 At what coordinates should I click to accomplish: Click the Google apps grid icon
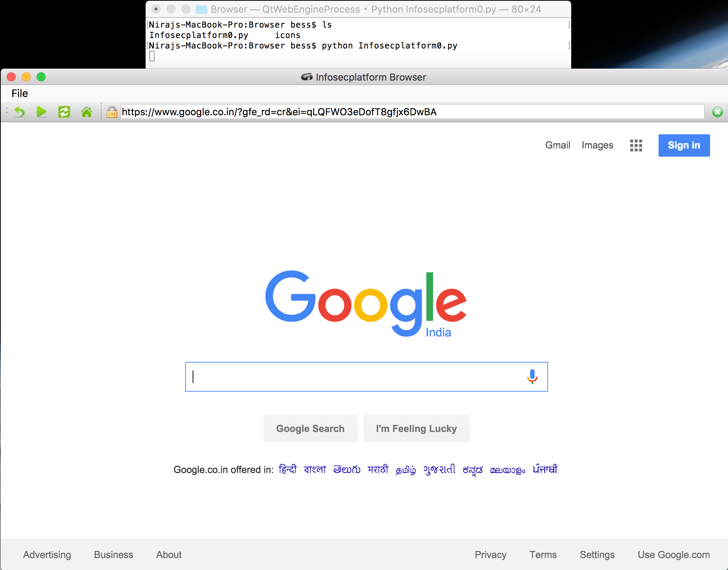(x=636, y=145)
